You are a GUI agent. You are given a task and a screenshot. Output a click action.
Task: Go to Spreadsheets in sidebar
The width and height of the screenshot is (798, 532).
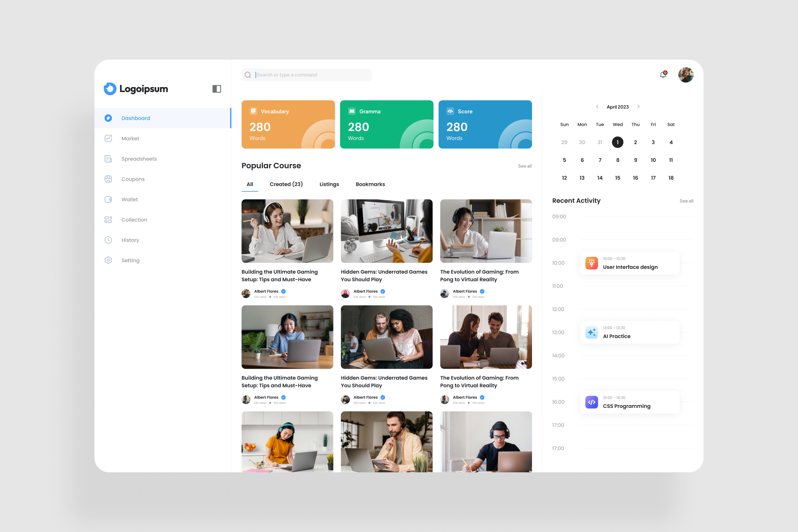pyautogui.click(x=139, y=159)
